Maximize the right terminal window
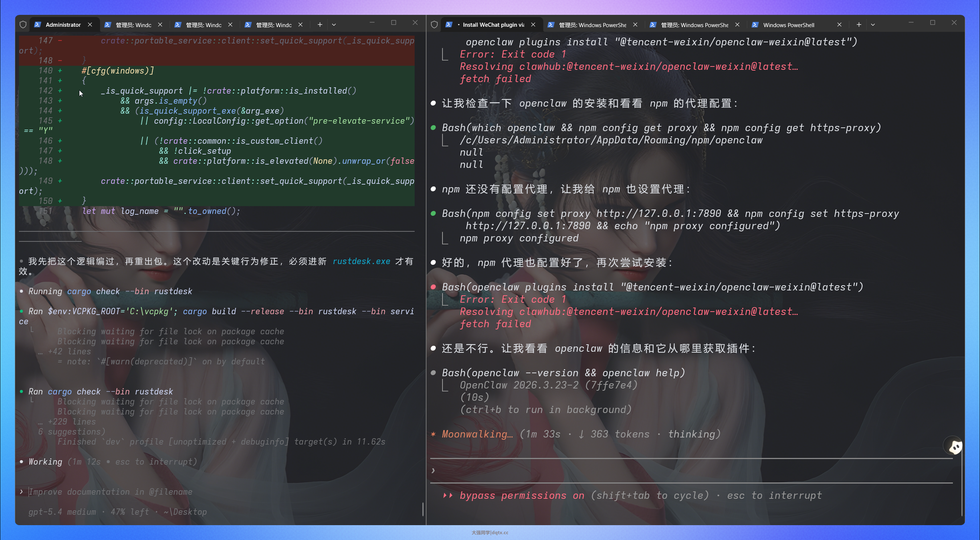Viewport: 980px width, 540px height. point(932,23)
